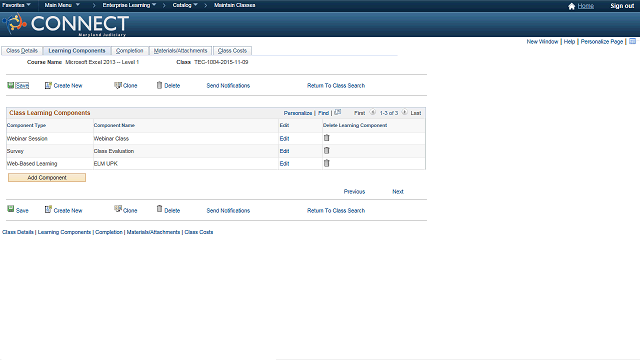Edit the Webinar Class component
This screenshot has height=360, width=640.
tap(284, 139)
